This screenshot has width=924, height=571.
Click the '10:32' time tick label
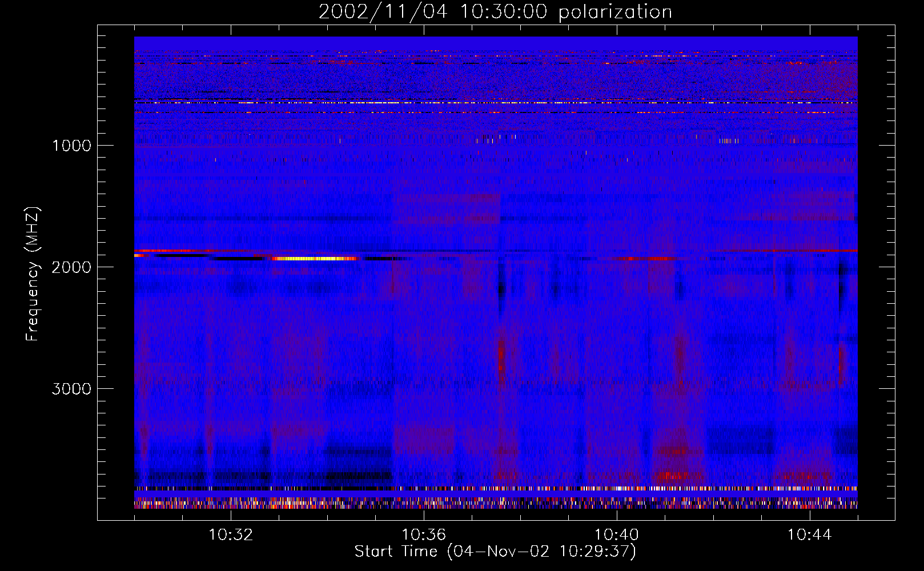tap(231, 535)
